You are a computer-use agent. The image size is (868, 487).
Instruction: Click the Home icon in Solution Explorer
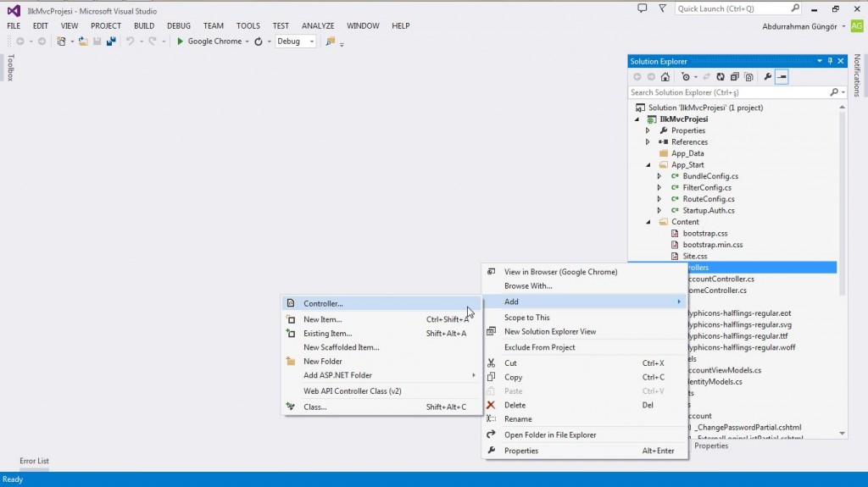[665, 77]
